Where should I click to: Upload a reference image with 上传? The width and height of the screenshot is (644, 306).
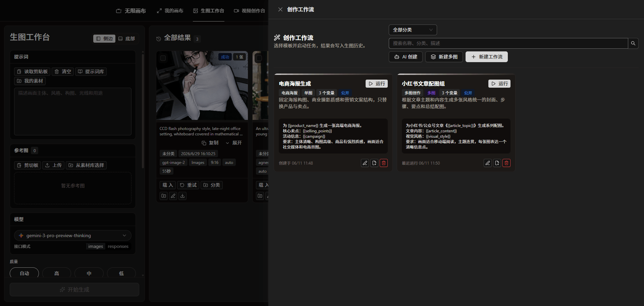(53, 165)
